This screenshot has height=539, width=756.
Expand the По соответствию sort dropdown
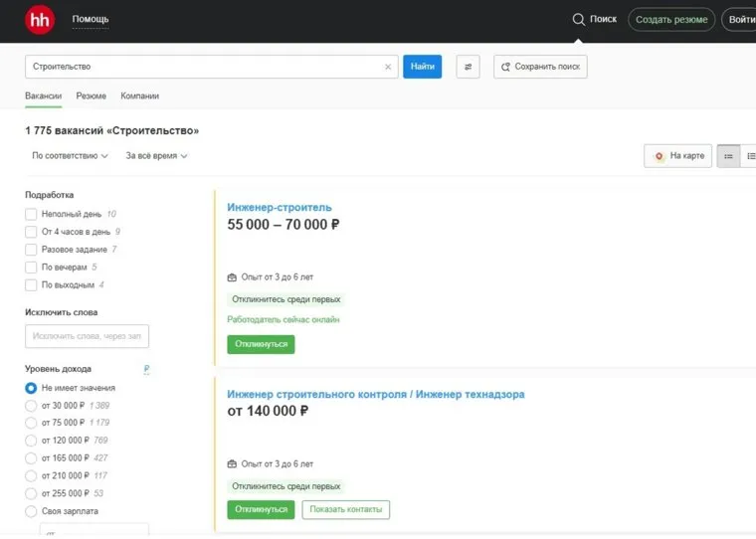[x=70, y=156]
